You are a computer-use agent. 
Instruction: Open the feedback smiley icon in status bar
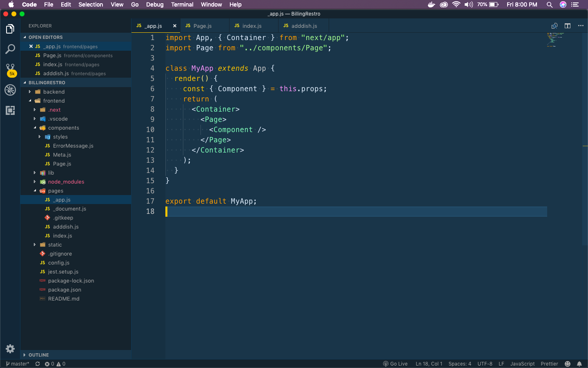point(568,364)
